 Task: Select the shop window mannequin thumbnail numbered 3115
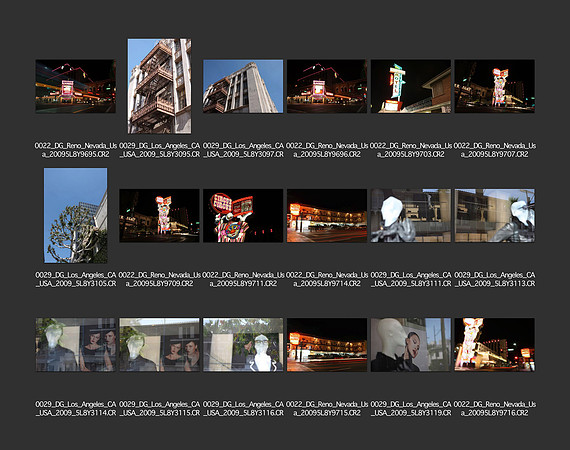pyautogui.click(x=159, y=345)
